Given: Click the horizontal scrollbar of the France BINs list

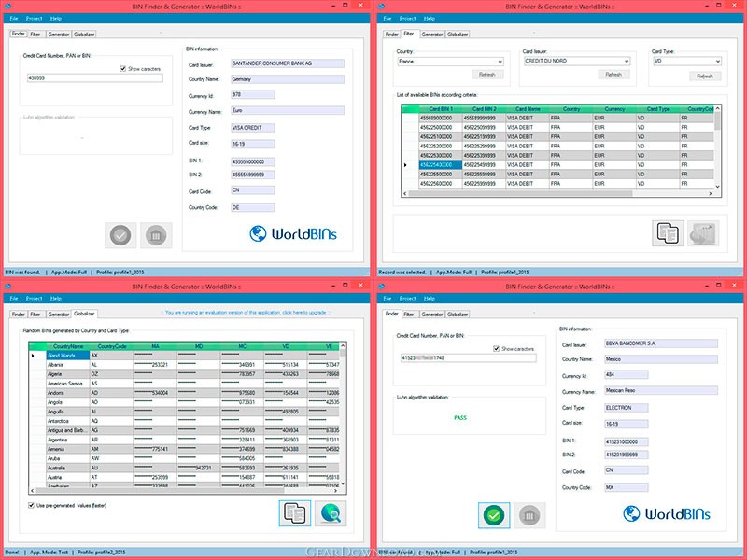Looking at the screenshot, I should (x=557, y=194).
